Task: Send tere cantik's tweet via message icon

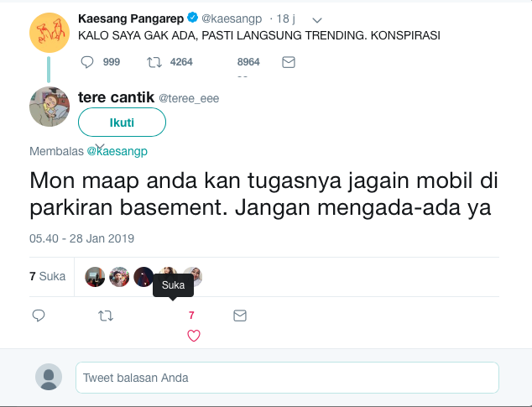Action: 240,316
